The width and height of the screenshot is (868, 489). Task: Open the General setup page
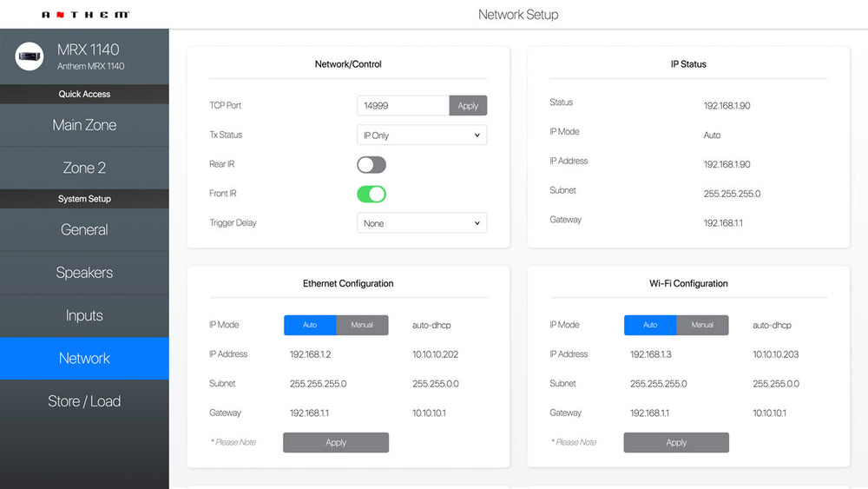click(x=84, y=230)
